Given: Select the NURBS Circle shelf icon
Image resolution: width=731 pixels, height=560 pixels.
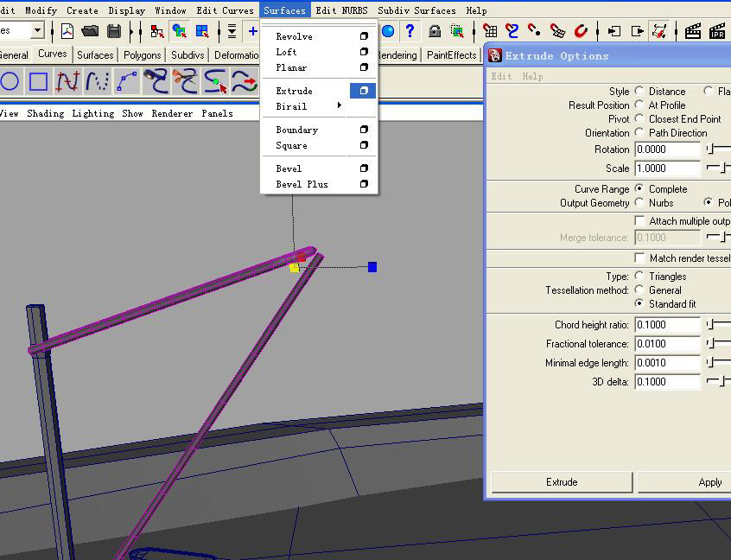Looking at the screenshot, I should tap(10, 81).
